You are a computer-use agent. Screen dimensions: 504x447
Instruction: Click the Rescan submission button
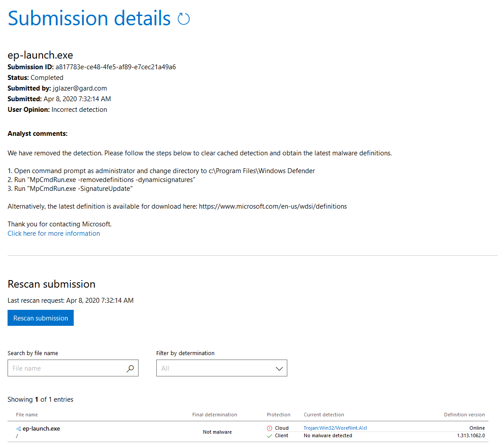pyautogui.click(x=40, y=318)
